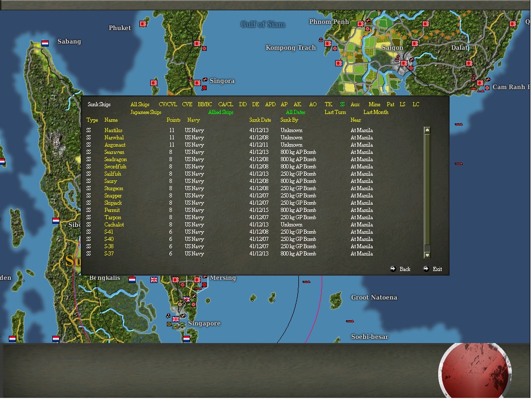Show ships sunk Last Month

[x=376, y=112]
